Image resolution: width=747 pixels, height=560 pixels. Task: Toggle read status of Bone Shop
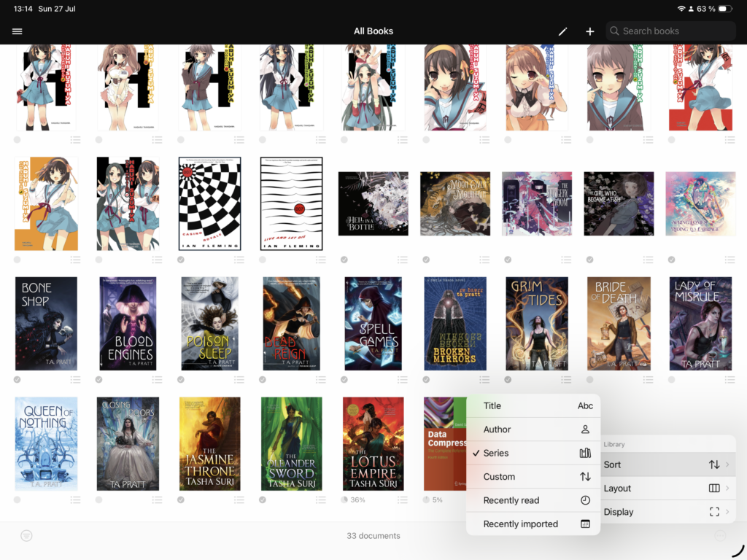18,379
